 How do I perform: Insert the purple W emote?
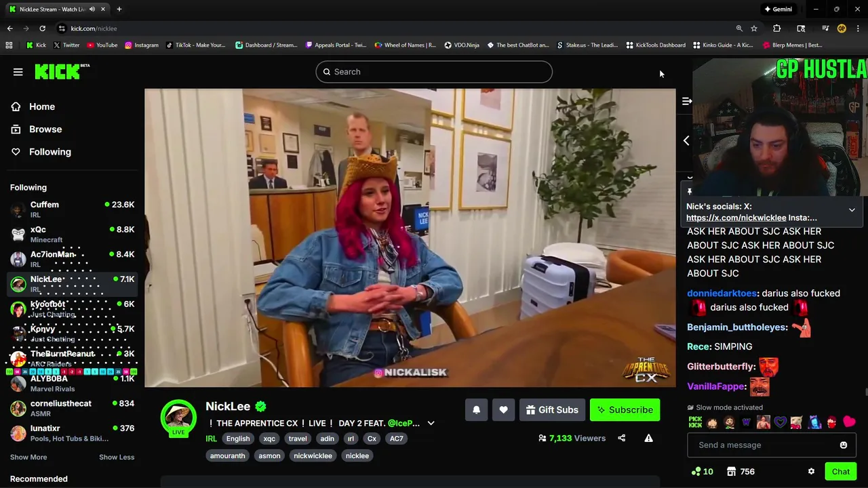(x=747, y=422)
